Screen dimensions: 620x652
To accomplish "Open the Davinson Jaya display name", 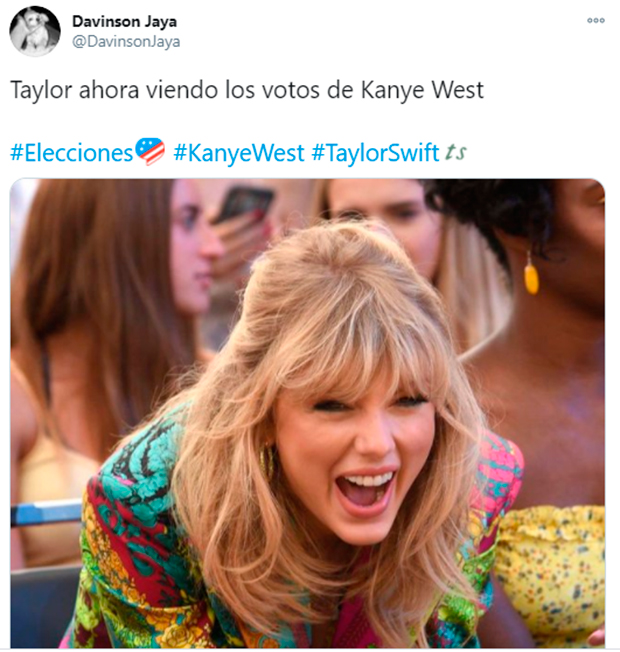I will pos(124,22).
